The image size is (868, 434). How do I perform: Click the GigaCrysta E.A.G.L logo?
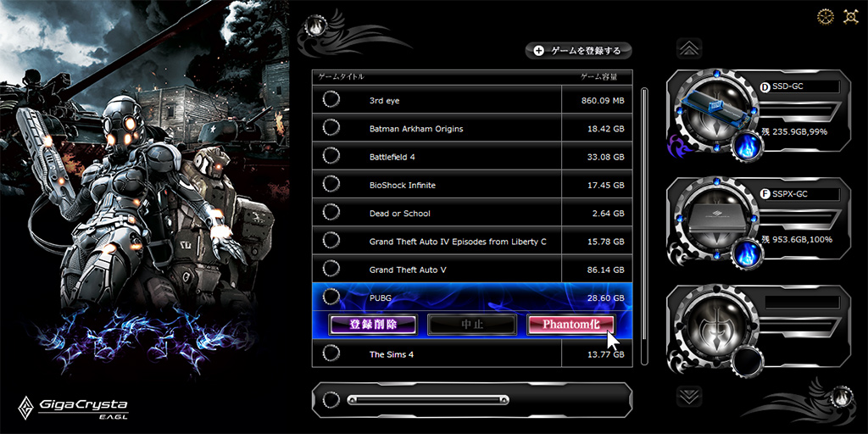(73, 409)
